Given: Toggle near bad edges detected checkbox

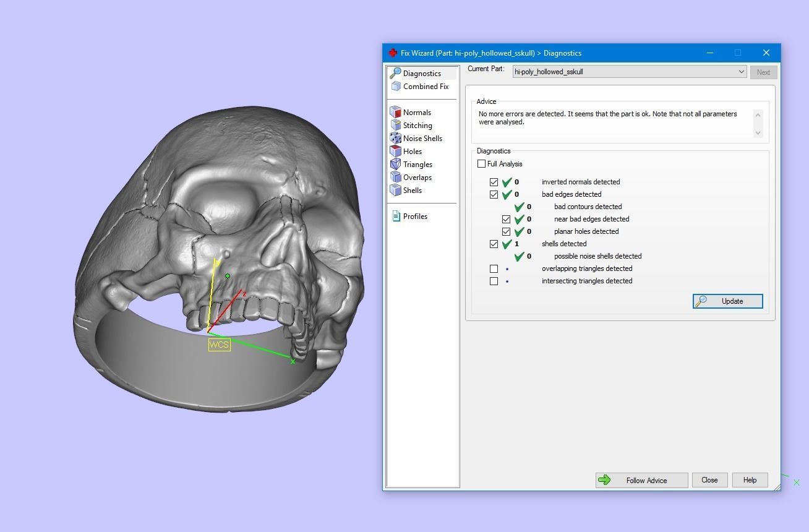Looking at the screenshot, I should coord(506,219).
